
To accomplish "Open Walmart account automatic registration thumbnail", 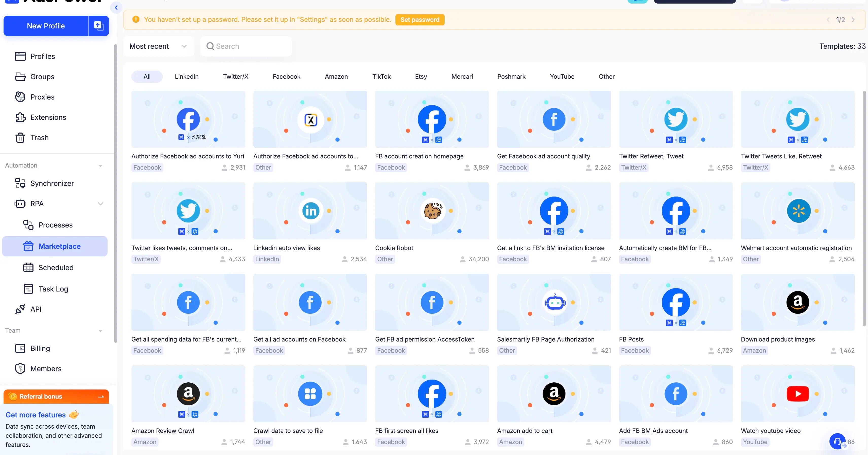I will (797, 211).
